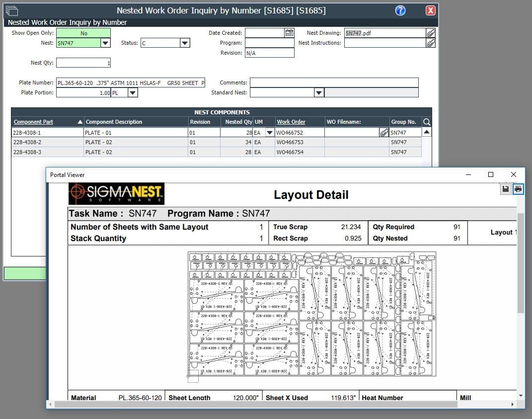The width and height of the screenshot is (532, 419).
Task: Open the UM dropdown in first row
Action: (269, 133)
